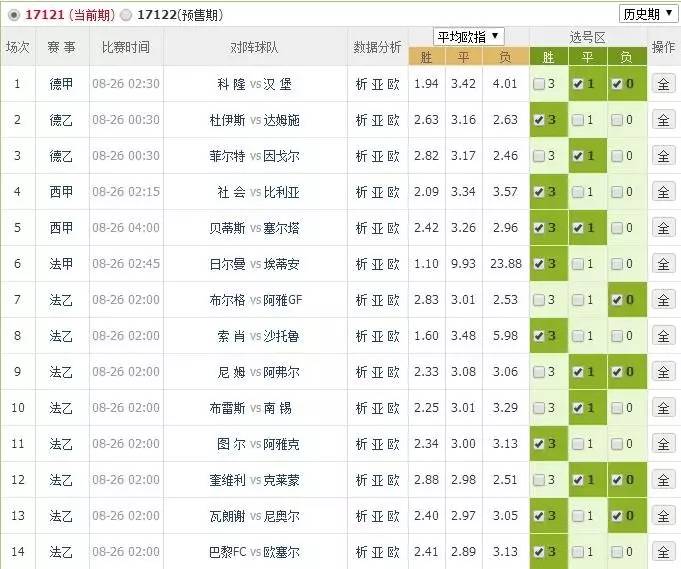Check the 平 1 box for 巴黎FC vs 欧塞尔
This screenshot has width=681, height=569.
point(578,552)
